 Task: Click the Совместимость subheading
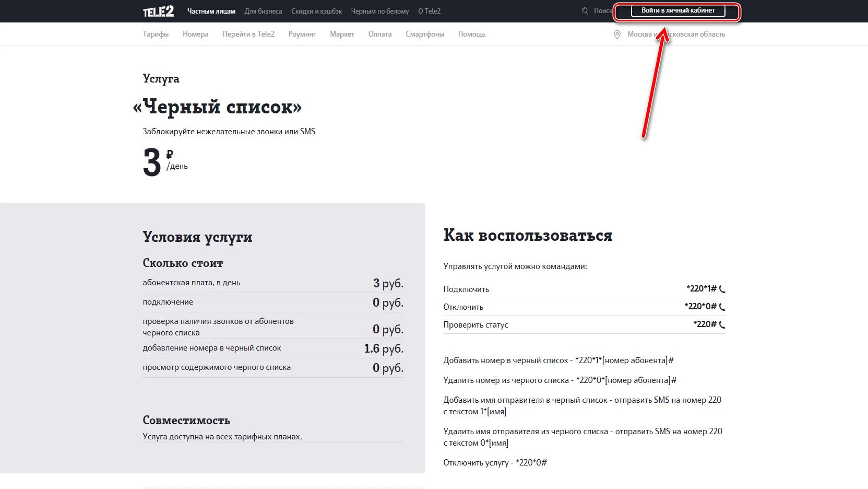(186, 421)
